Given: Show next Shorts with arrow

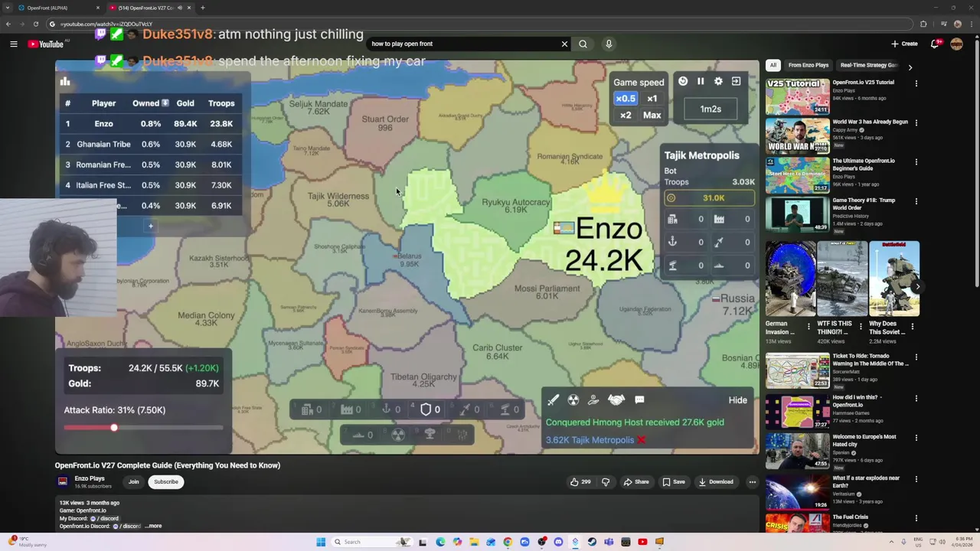Looking at the screenshot, I should click(916, 287).
